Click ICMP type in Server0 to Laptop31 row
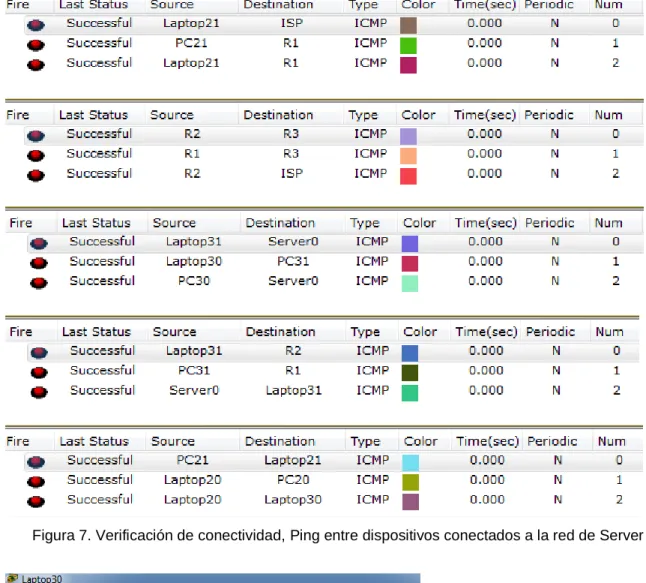 (373, 390)
